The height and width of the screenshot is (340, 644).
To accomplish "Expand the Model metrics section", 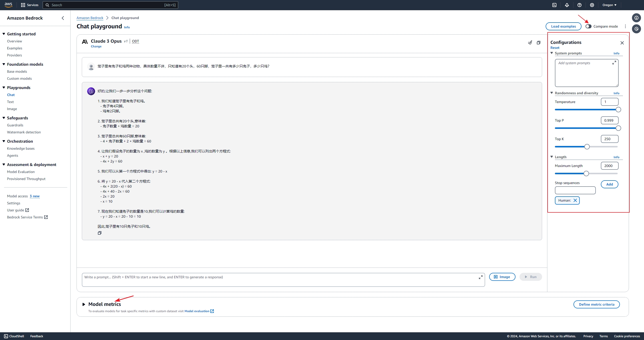I will coord(84,304).
